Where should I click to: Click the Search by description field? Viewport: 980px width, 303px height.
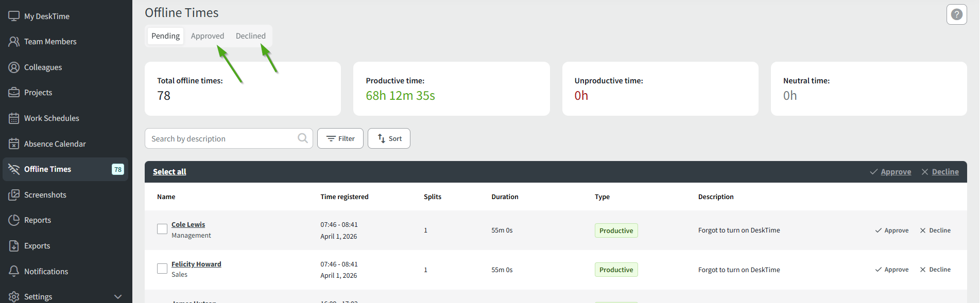pyautogui.click(x=221, y=139)
